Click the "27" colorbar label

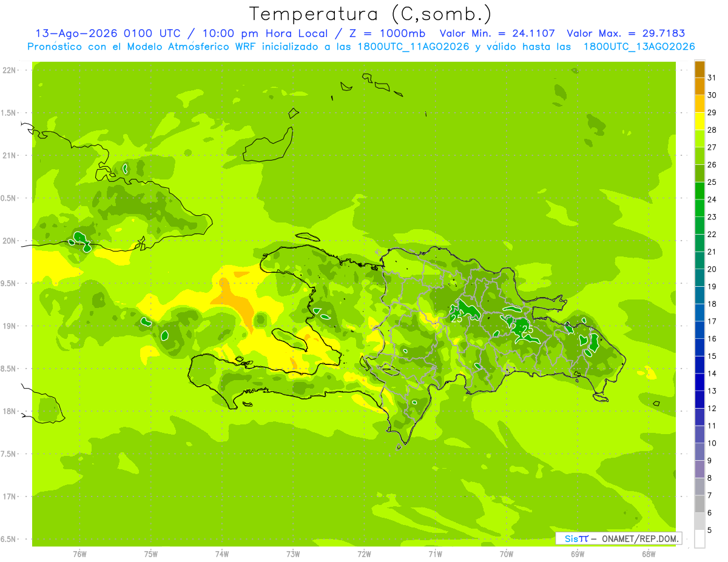point(712,147)
